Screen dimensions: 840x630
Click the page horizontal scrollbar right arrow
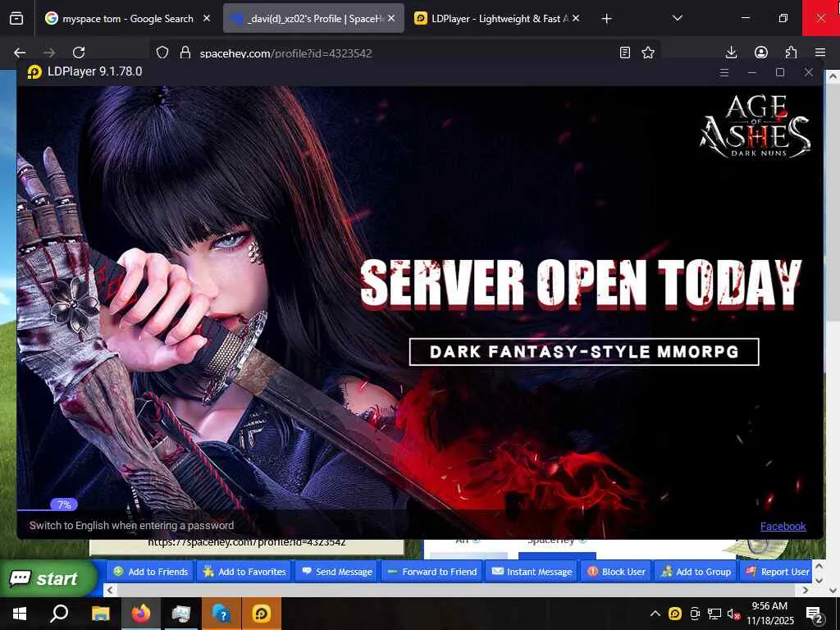pyautogui.click(x=806, y=590)
